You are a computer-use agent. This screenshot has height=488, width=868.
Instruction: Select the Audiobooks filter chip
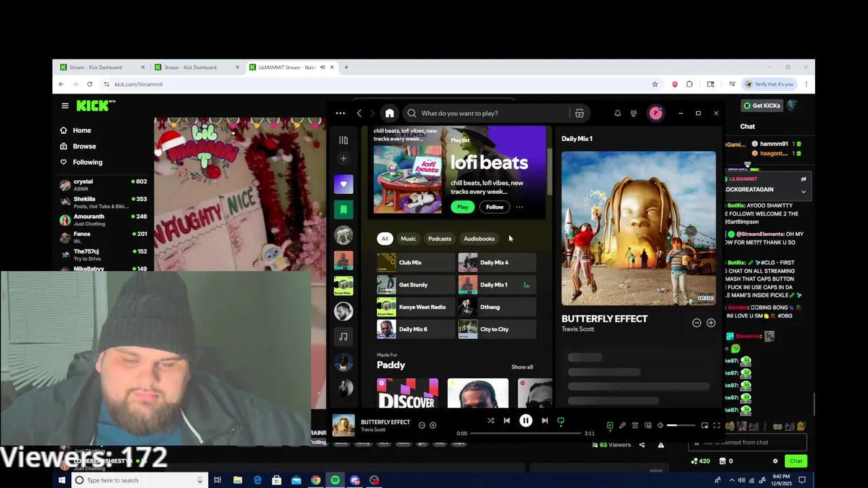(479, 239)
